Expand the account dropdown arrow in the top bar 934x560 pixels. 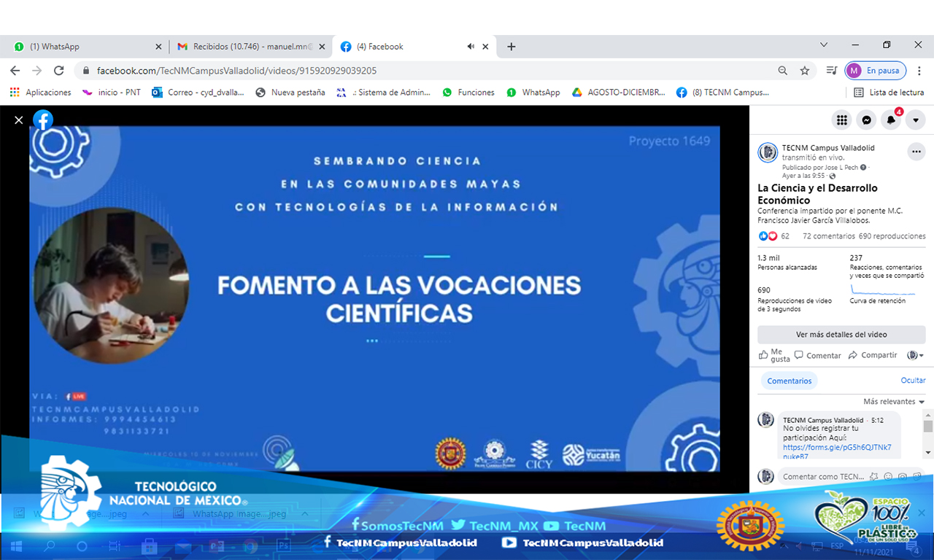pyautogui.click(x=915, y=120)
